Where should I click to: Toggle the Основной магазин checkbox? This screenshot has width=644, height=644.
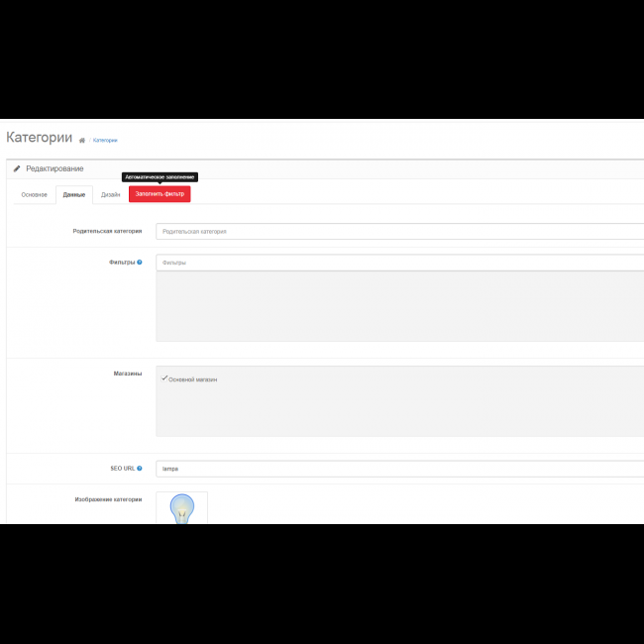[164, 378]
